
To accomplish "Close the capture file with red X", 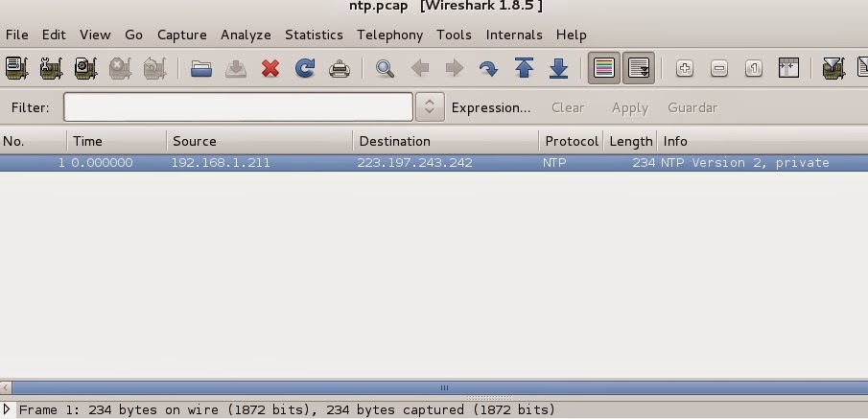I will coord(270,68).
